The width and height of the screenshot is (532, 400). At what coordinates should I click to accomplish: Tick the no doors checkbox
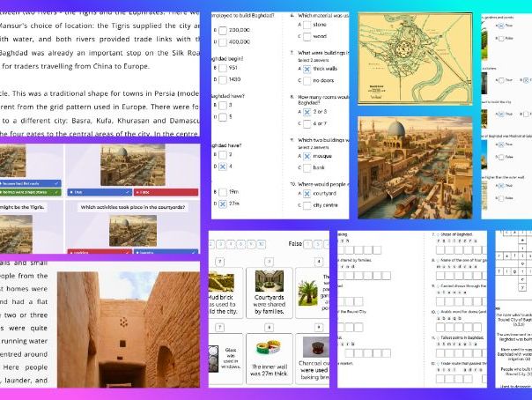pyautogui.click(x=307, y=81)
